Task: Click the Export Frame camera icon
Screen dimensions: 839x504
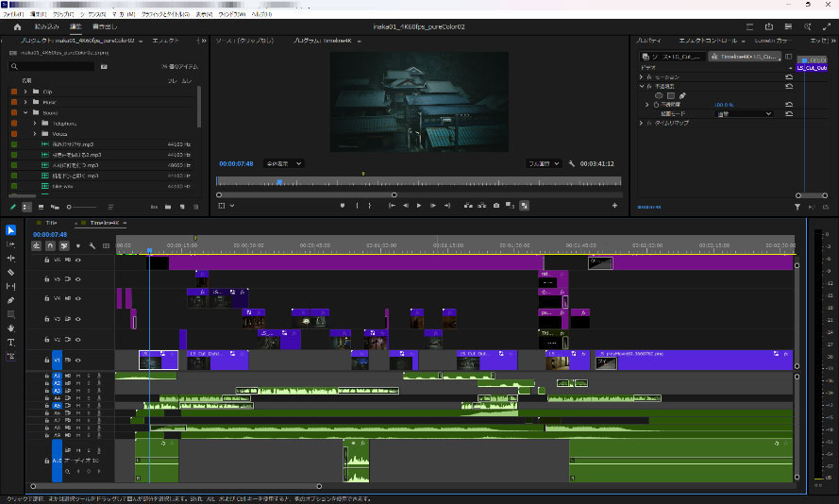Action: click(x=495, y=205)
